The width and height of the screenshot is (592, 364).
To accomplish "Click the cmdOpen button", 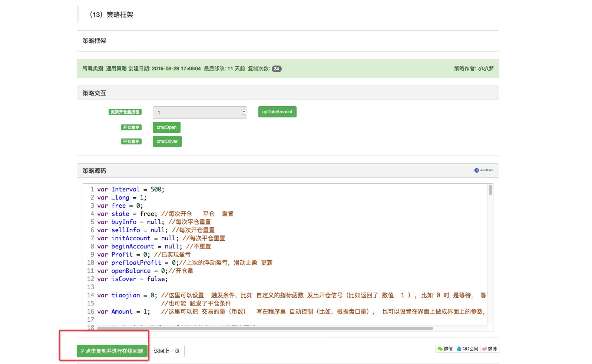I will click(166, 127).
